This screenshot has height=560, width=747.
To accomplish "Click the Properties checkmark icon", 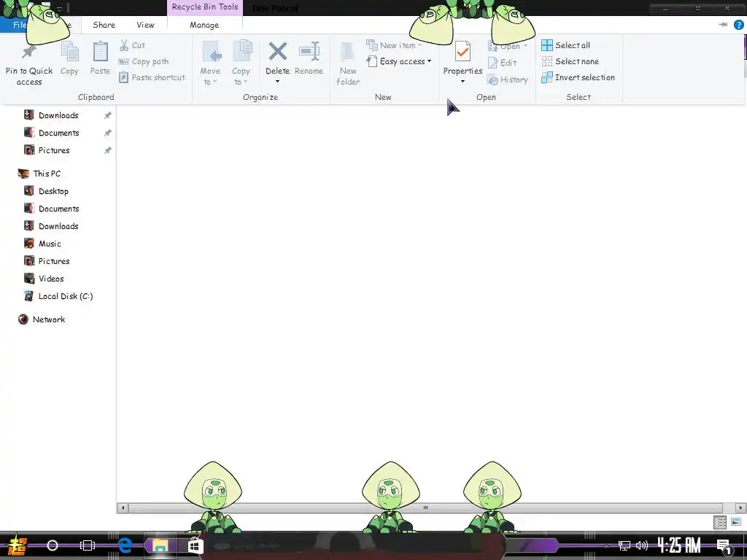I will (x=462, y=52).
